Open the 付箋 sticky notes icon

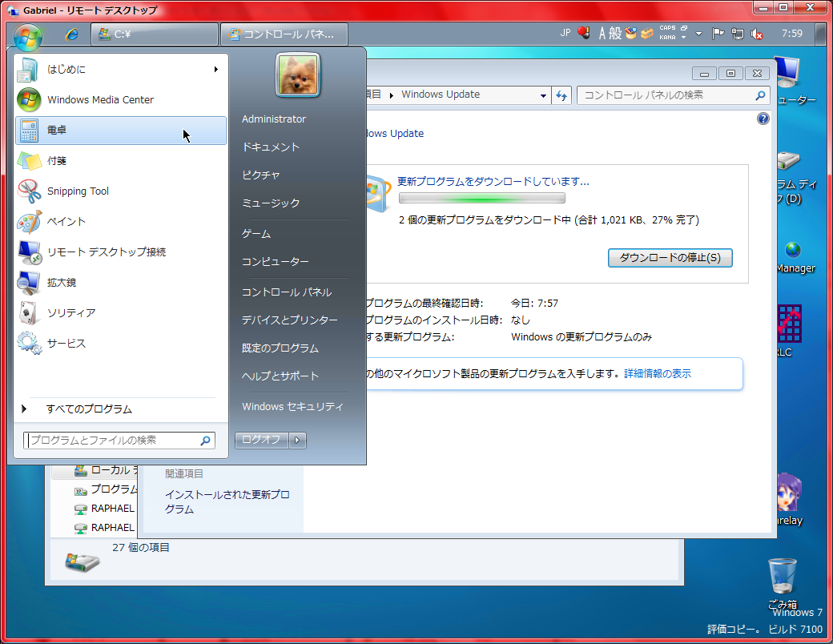(x=29, y=160)
